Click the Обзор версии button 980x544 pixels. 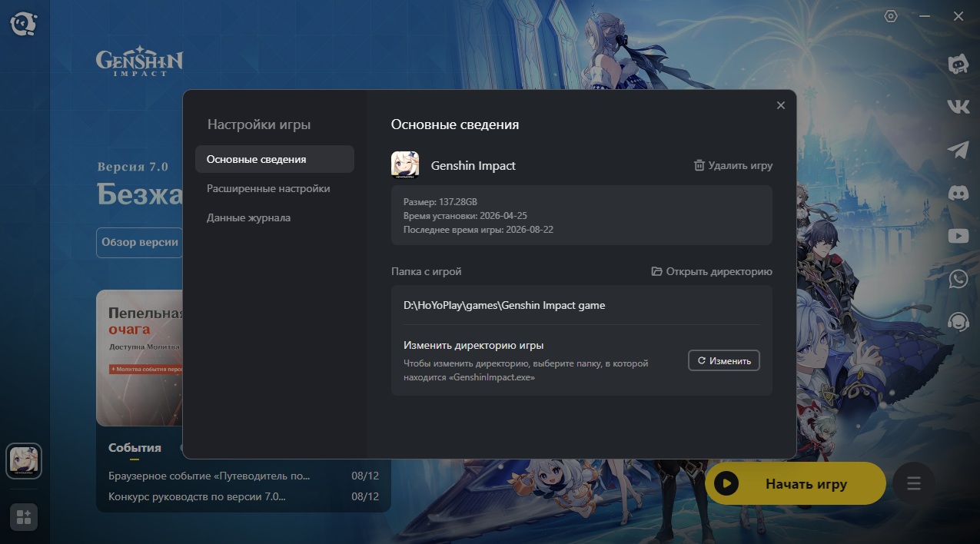(x=140, y=242)
